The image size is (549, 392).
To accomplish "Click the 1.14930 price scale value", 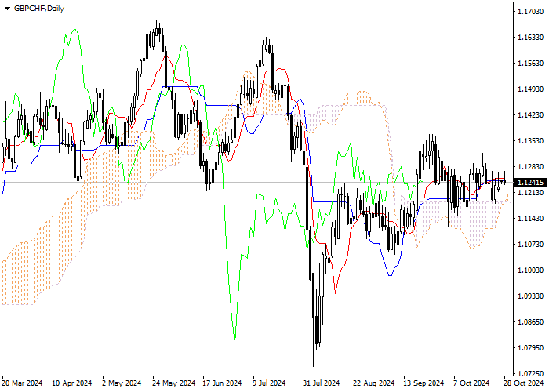I will (x=531, y=89).
